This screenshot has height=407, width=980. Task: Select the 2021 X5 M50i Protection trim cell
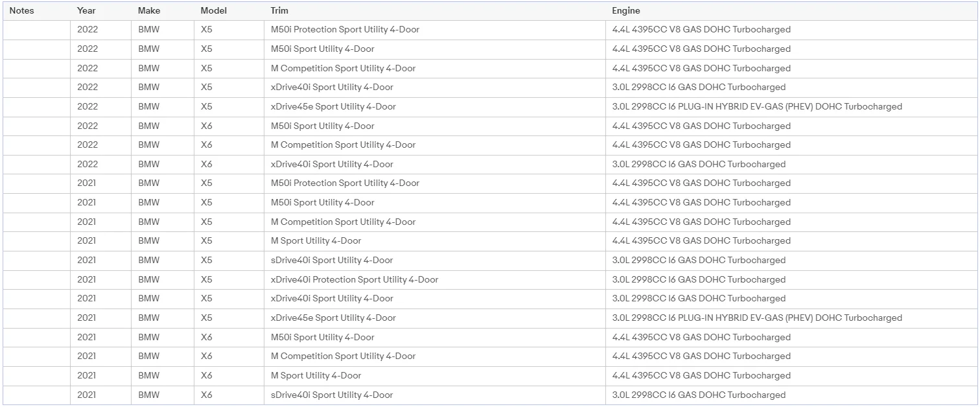[x=435, y=183]
